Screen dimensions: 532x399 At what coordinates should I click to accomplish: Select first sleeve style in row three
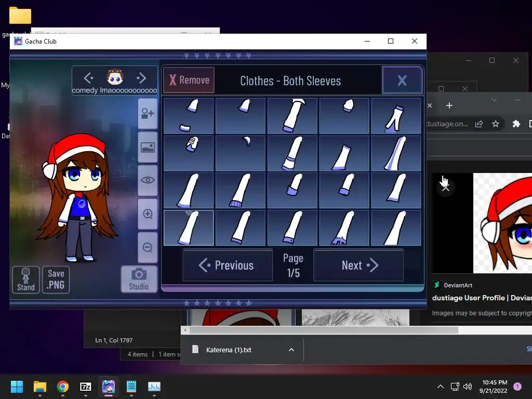click(189, 190)
